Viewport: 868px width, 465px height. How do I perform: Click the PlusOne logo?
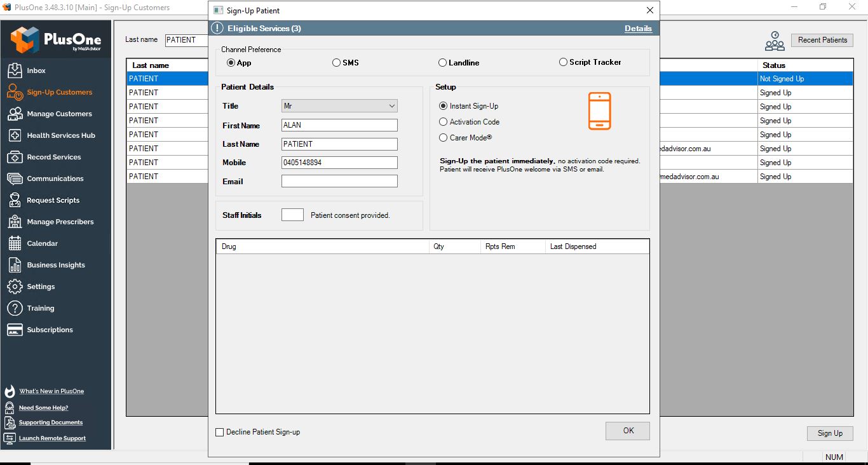point(56,40)
